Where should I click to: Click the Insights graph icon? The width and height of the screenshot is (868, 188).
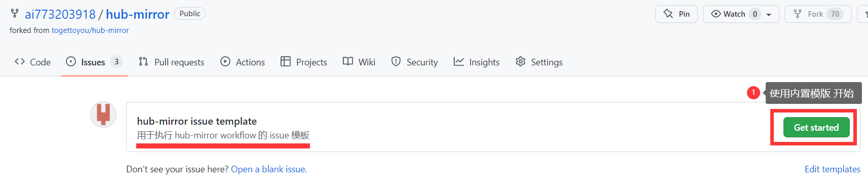(x=459, y=61)
